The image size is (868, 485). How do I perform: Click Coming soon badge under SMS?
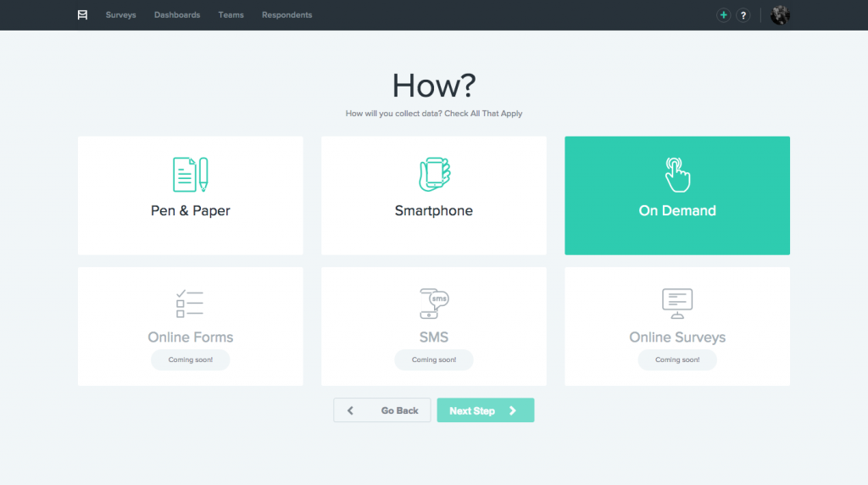click(434, 360)
